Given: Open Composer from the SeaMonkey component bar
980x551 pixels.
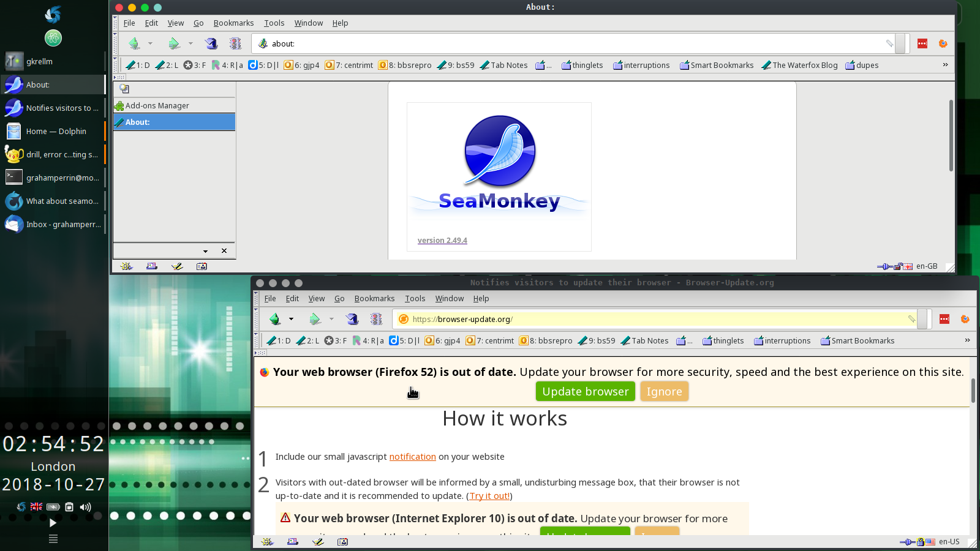Looking at the screenshot, I should [178, 266].
